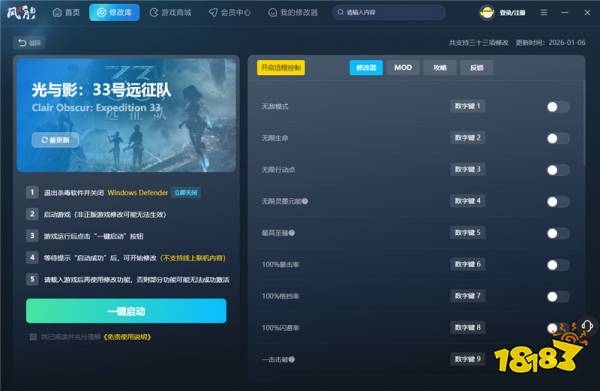
Task: Click the help icon beside 数字键 5 cheat
Action: [292, 233]
